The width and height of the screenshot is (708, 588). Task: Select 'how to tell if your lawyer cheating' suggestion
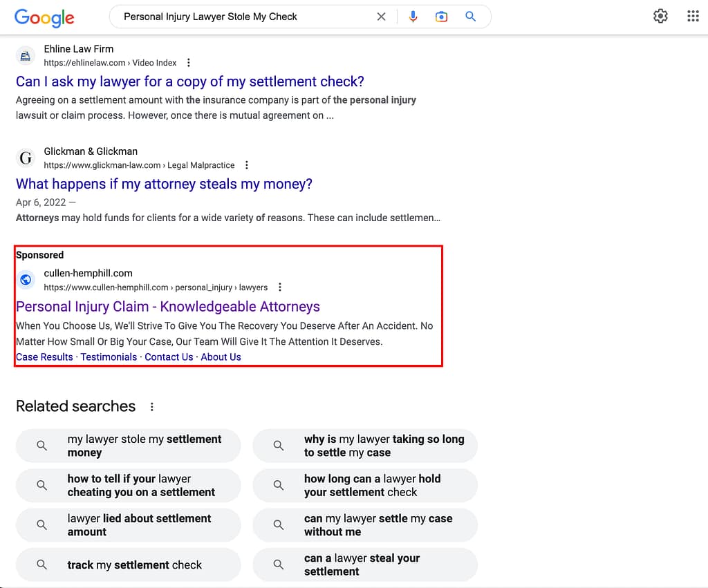[x=128, y=486]
